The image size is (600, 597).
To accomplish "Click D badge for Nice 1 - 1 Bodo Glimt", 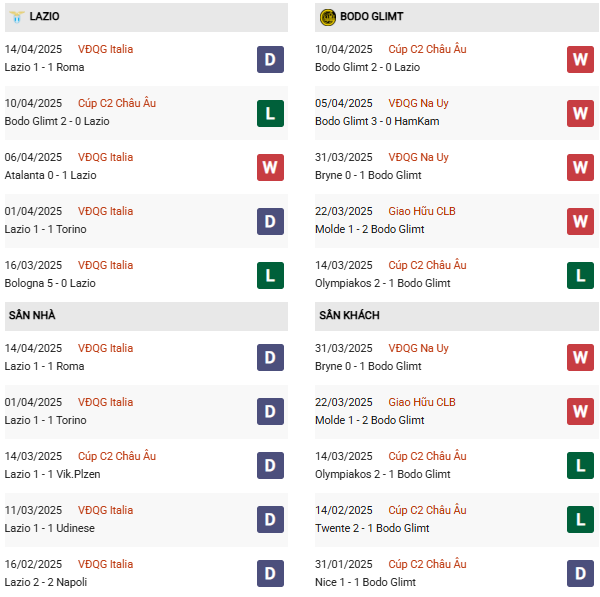I will [x=581, y=574].
